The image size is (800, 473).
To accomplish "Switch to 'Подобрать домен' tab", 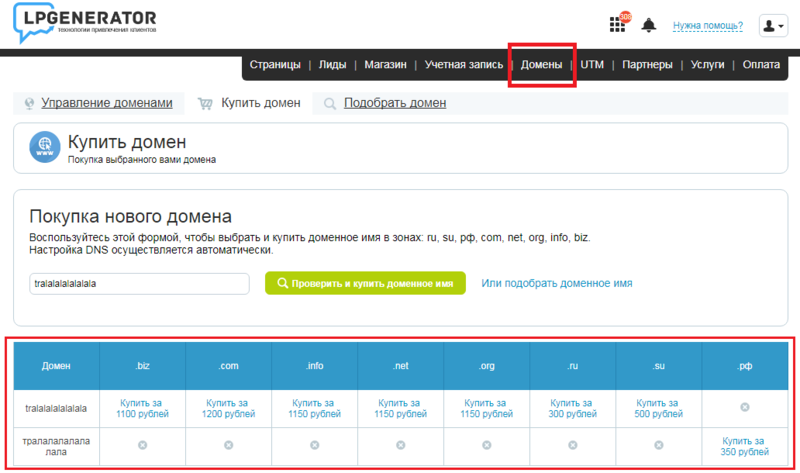I will (395, 103).
